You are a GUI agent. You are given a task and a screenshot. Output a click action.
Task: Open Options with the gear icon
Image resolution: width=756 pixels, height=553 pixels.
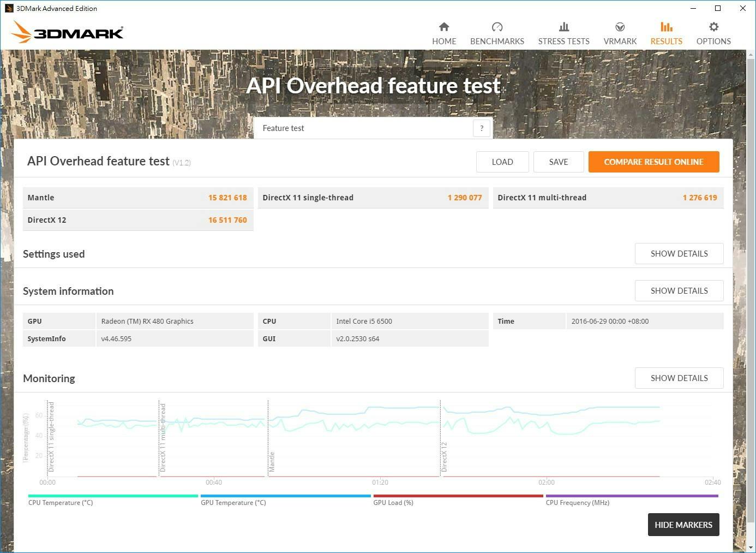[713, 27]
